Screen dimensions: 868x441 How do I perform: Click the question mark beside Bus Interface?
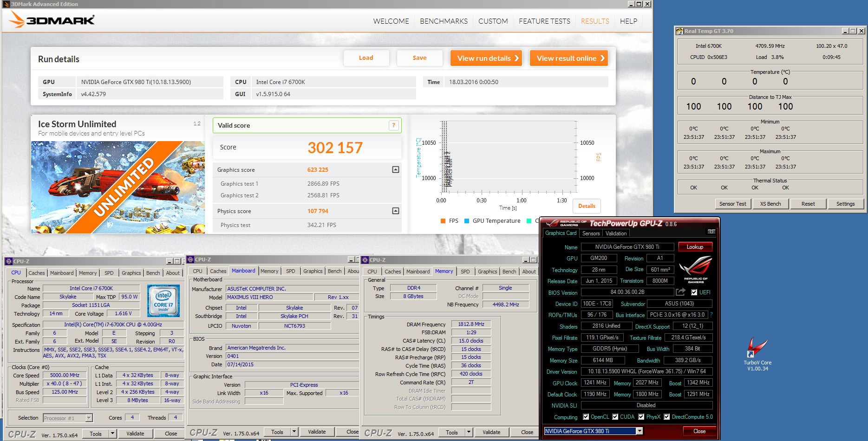click(711, 315)
